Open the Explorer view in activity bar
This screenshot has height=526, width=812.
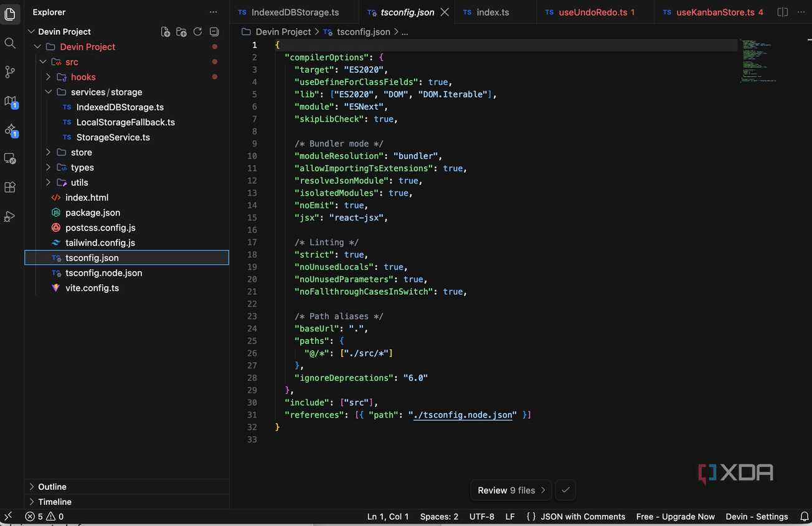[10, 14]
